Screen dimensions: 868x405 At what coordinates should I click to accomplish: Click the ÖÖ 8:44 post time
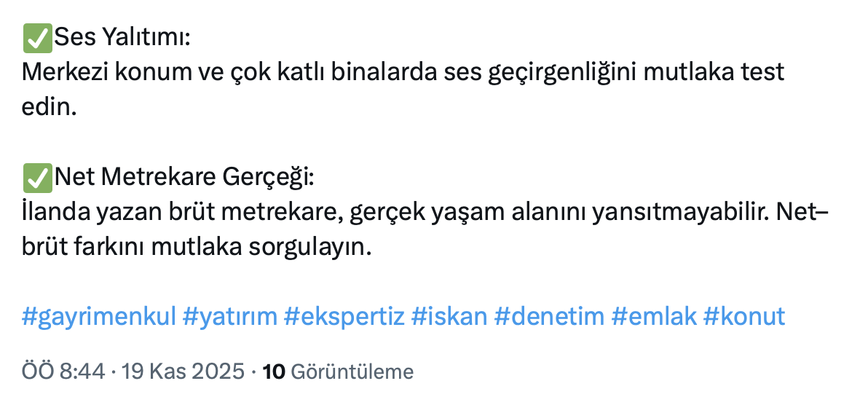(x=64, y=372)
